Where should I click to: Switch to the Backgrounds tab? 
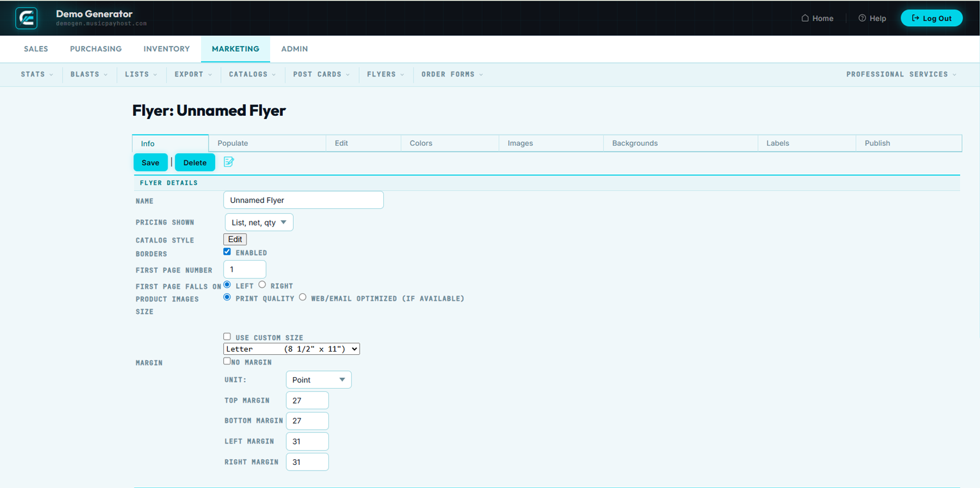[680, 143]
